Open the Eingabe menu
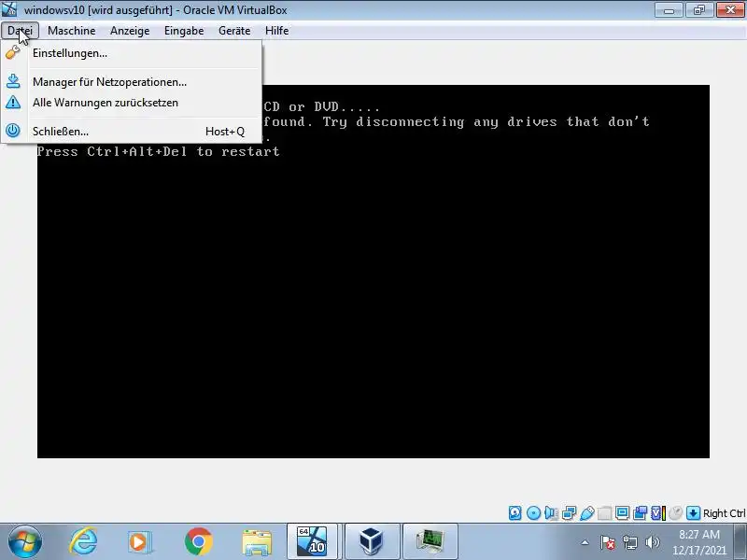This screenshot has height=560, width=747. [184, 31]
